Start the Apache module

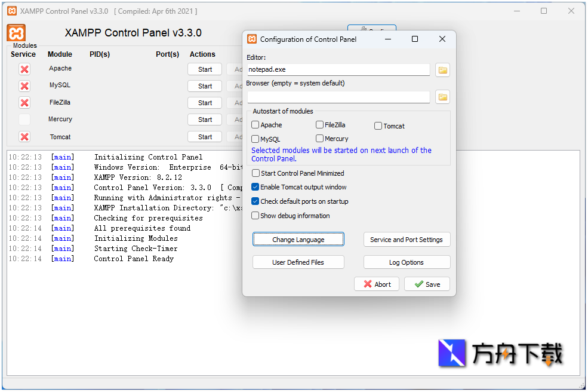point(205,69)
